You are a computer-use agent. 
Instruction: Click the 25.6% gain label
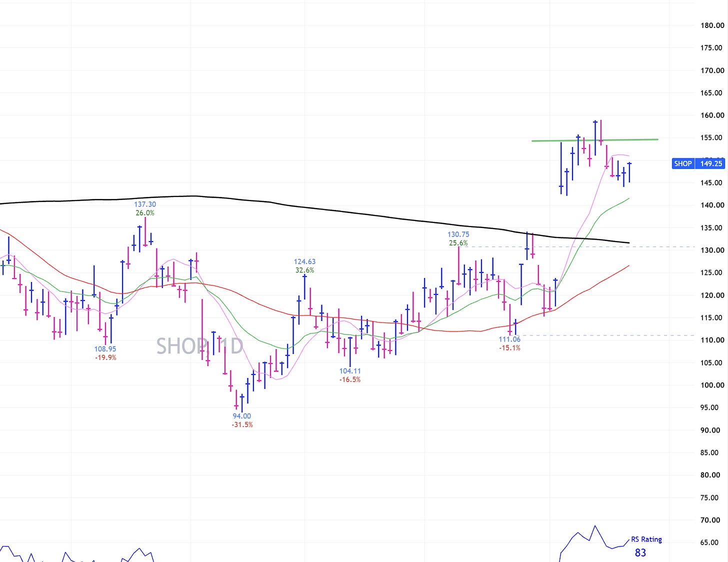pos(458,243)
